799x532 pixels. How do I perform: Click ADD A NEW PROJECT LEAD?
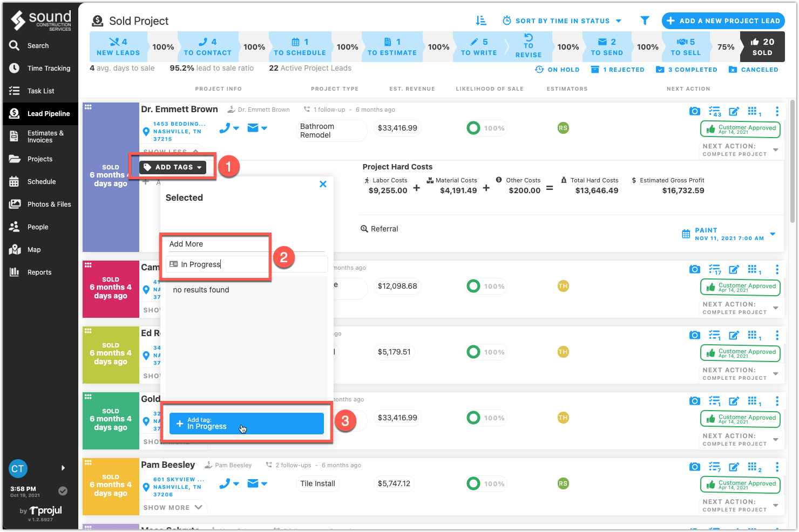click(x=723, y=21)
